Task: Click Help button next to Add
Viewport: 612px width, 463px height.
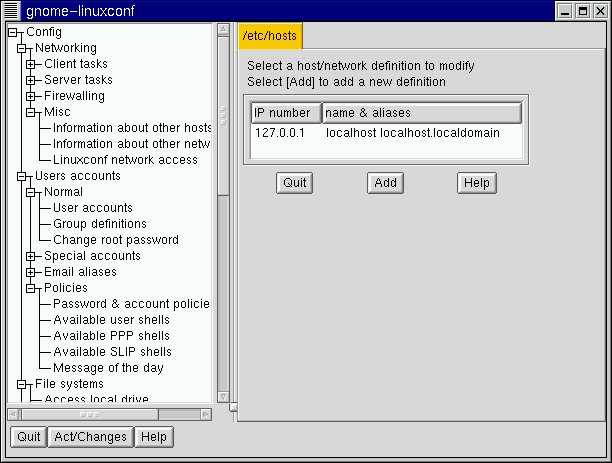Action: [476, 183]
